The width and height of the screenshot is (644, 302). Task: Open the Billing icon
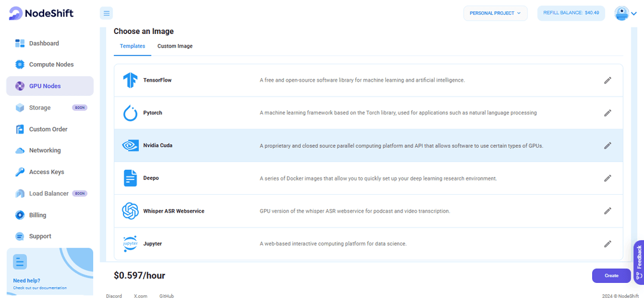[20, 215]
